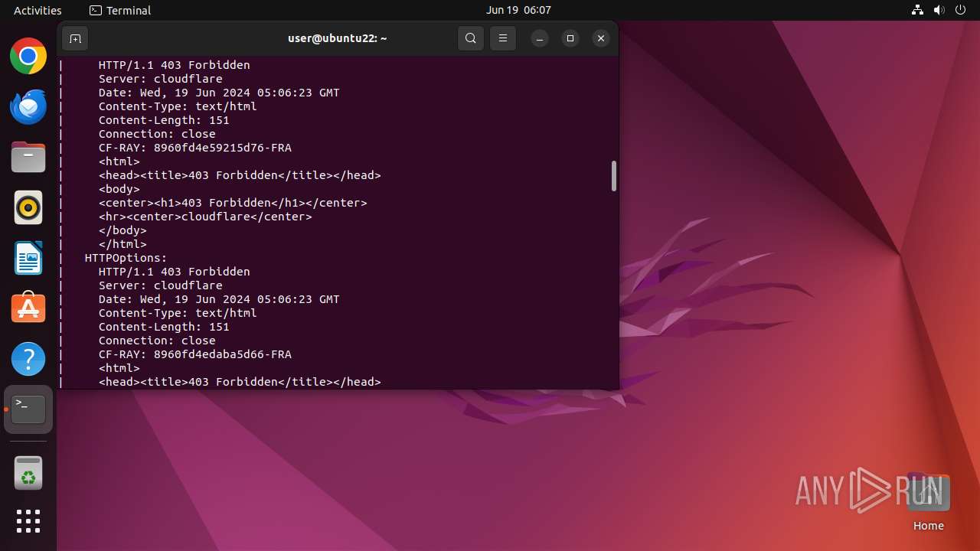Open a new terminal tab
980x551 pixels.
click(x=75, y=38)
